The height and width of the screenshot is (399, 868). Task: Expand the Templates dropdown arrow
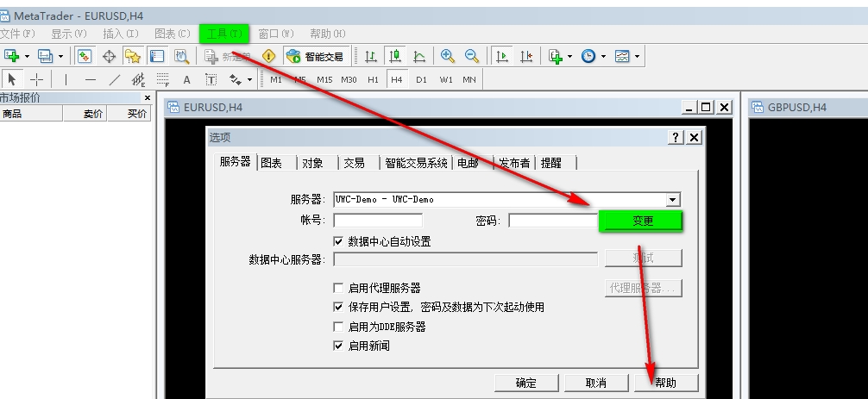pyautogui.click(x=637, y=56)
